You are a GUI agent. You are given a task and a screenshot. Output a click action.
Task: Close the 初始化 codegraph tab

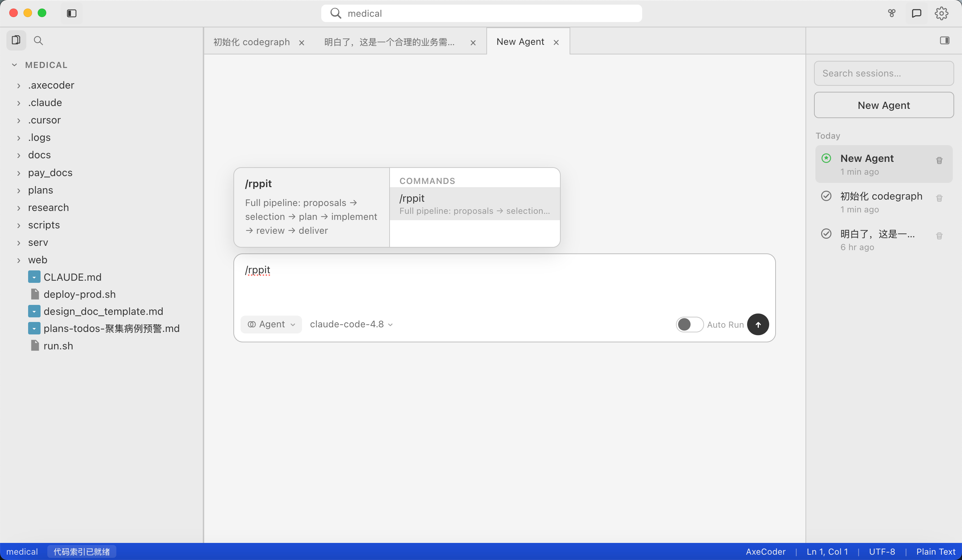[x=302, y=43]
